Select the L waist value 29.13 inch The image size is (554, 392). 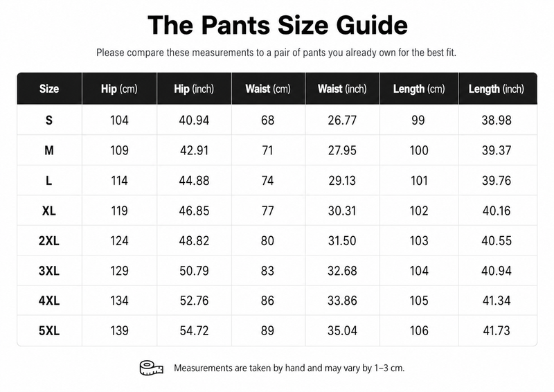[342, 181]
